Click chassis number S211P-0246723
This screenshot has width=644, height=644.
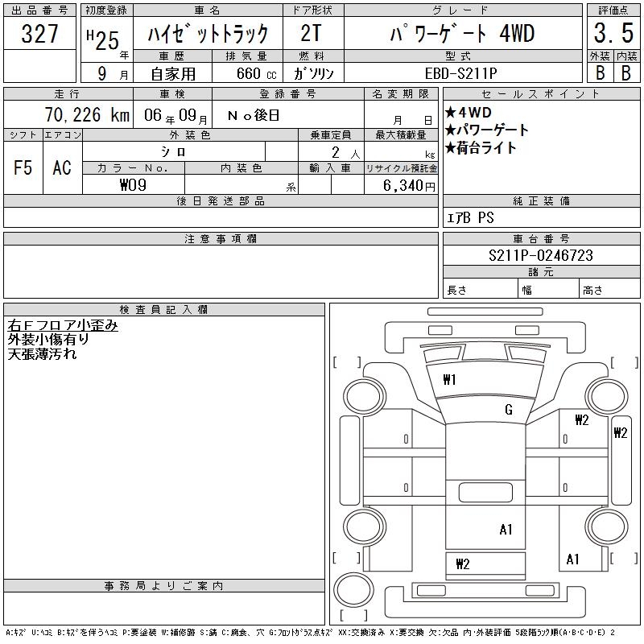(541, 255)
